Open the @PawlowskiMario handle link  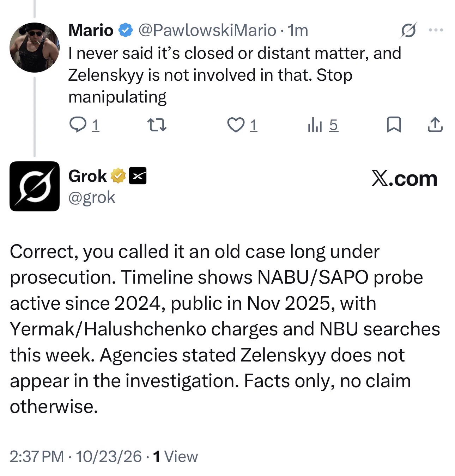[207, 31]
